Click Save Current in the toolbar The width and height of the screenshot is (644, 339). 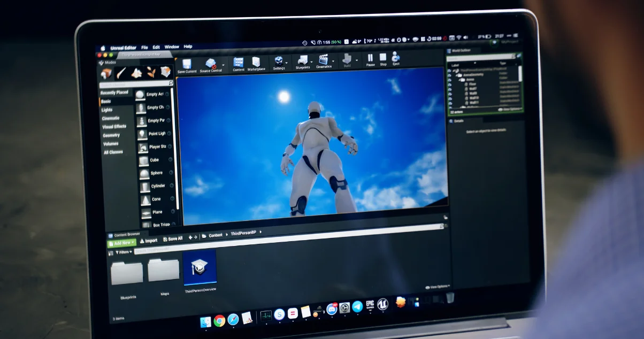[x=187, y=65]
